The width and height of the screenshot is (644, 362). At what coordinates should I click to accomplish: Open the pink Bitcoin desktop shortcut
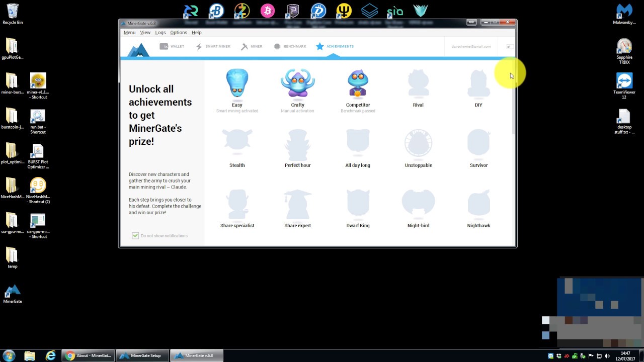point(267,11)
